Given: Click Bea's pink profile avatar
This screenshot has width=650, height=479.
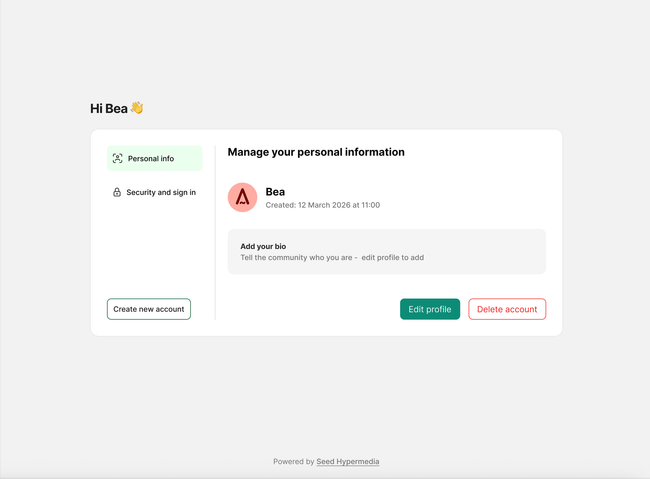Looking at the screenshot, I should click(x=242, y=197).
